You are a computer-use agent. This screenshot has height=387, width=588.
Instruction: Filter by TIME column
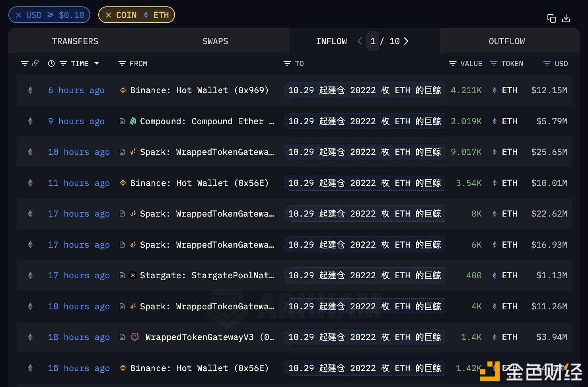pyautogui.click(x=63, y=64)
